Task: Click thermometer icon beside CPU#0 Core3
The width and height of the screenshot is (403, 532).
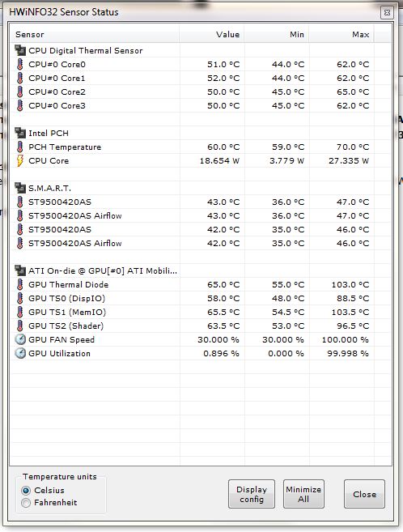Action: tap(20, 105)
